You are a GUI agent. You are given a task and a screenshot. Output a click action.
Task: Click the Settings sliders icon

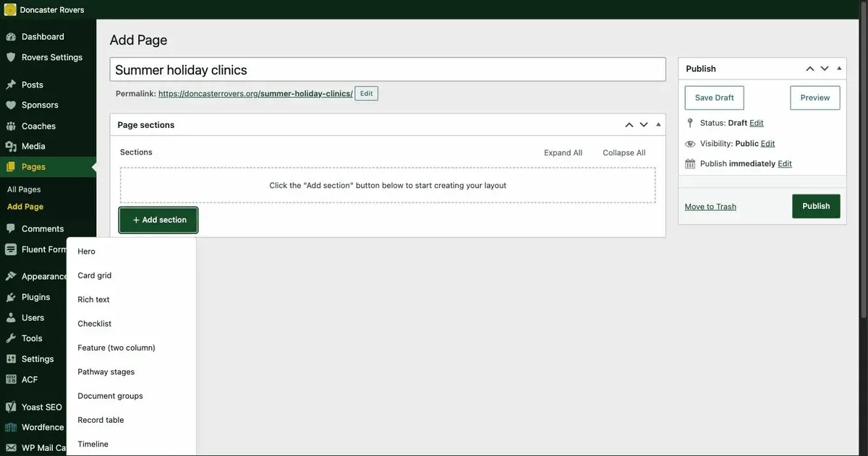11,358
